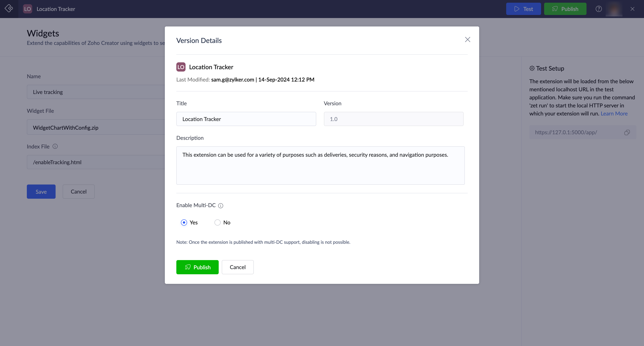Viewport: 644px width, 346px height.
Task: Click the user profile avatar
Action: (x=614, y=9)
